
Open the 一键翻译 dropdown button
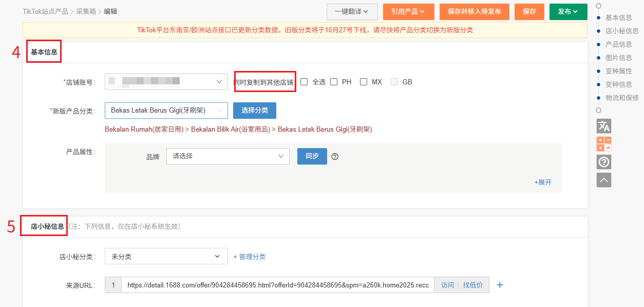[352, 11]
